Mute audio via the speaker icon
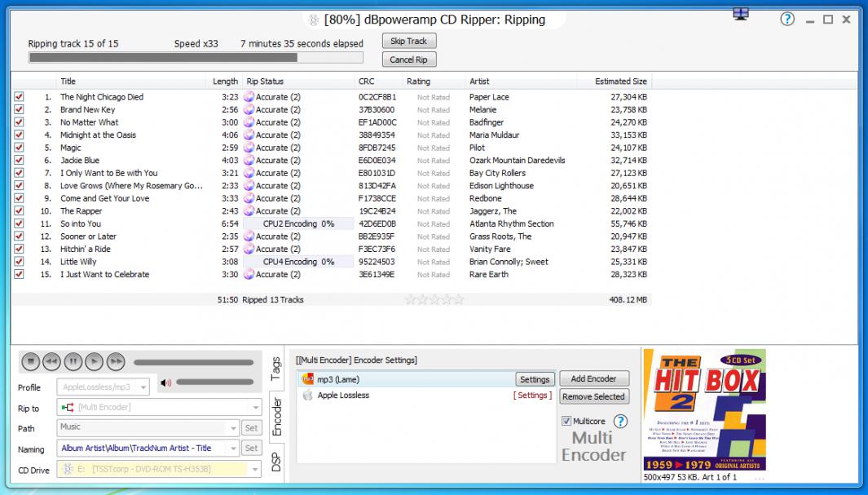 [166, 382]
